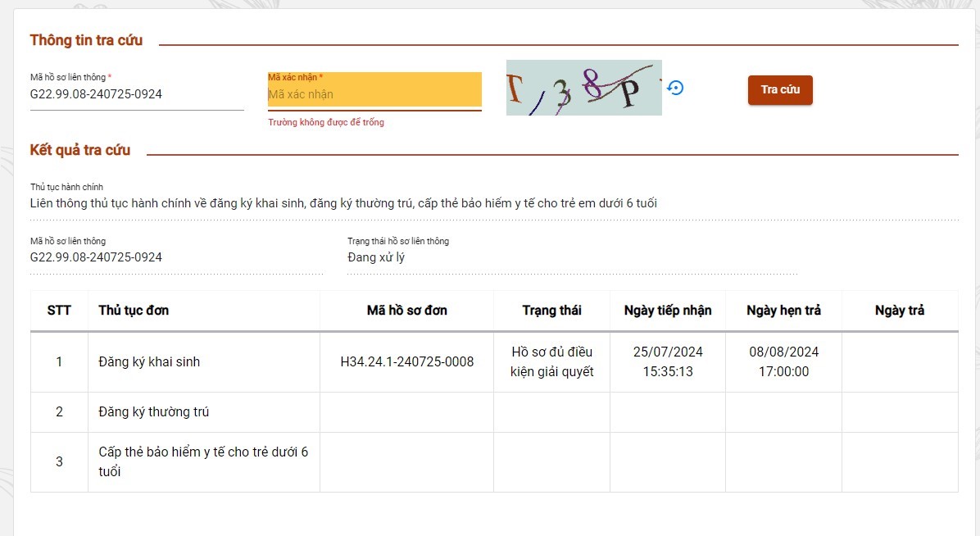Click the Thông tin tra cứu heading
Image resolution: width=980 pixels, height=536 pixels.
[86, 40]
